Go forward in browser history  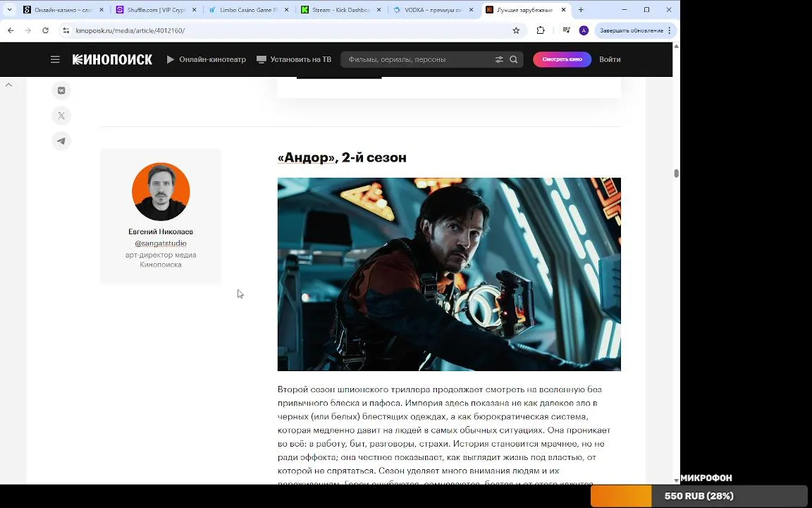tap(28, 30)
